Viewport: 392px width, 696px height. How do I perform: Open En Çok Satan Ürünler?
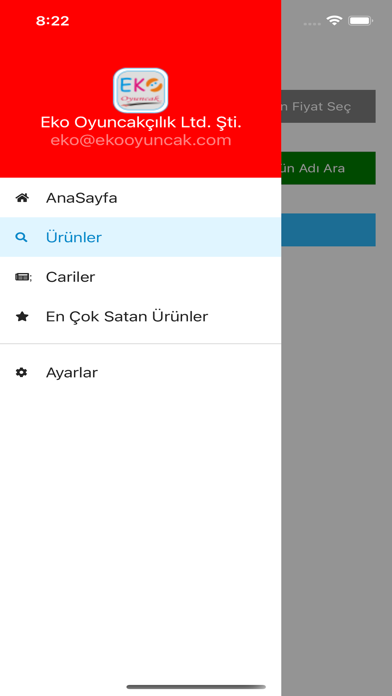(140, 316)
